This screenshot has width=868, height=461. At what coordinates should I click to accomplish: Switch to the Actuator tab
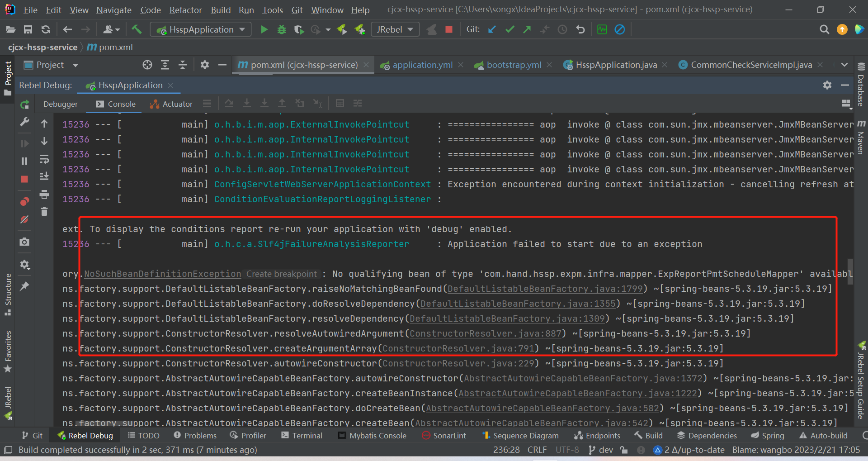click(172, 104)
